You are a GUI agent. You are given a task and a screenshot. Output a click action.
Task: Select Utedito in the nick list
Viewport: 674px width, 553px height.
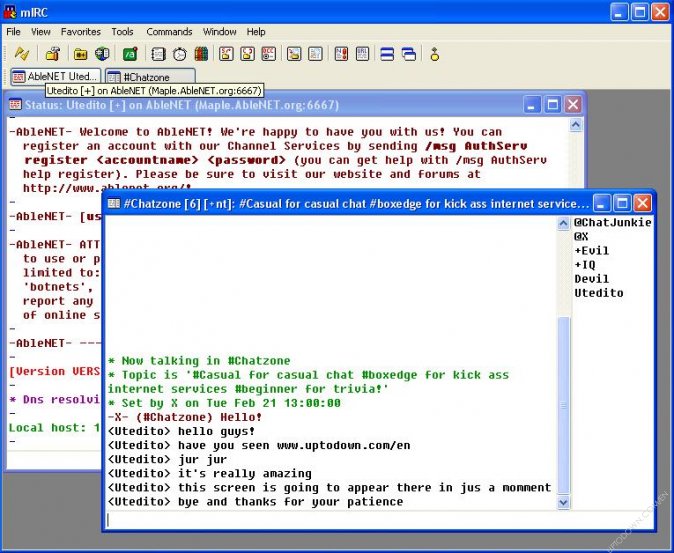(x=599, y=293)
